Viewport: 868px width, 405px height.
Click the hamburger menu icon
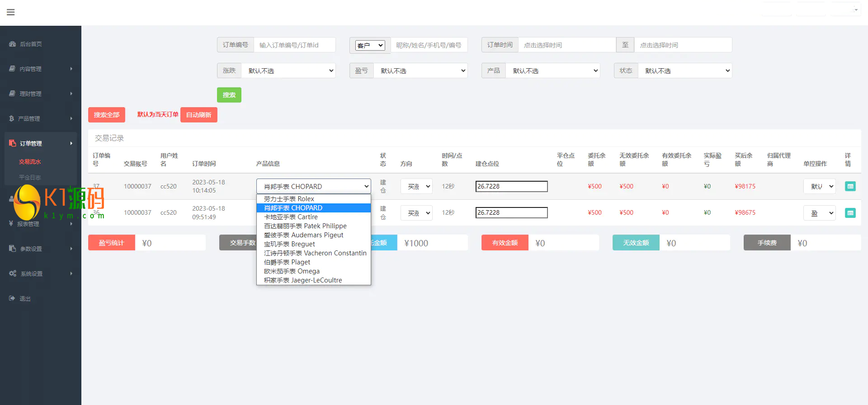(11, 12)
